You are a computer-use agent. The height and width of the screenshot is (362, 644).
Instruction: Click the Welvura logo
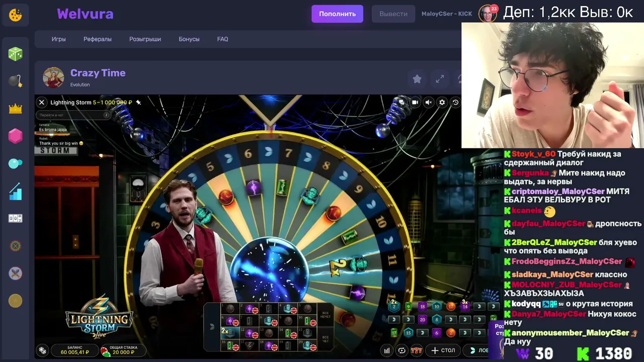click(x=85, y=14)
